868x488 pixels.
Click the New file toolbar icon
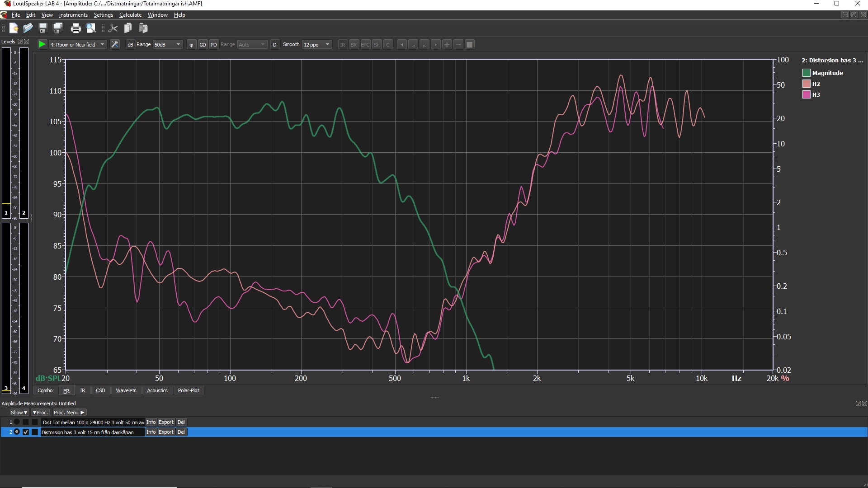pos(14,28)
